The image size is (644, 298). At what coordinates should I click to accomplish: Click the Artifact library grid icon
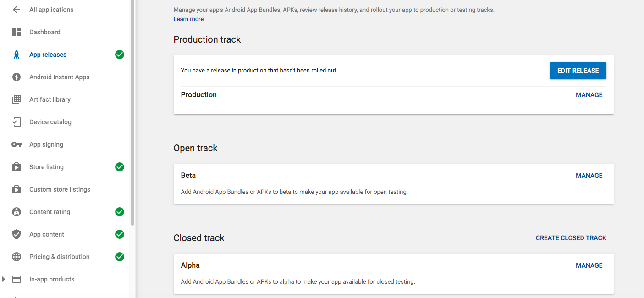pyautogui.click(x=17, y=99)
